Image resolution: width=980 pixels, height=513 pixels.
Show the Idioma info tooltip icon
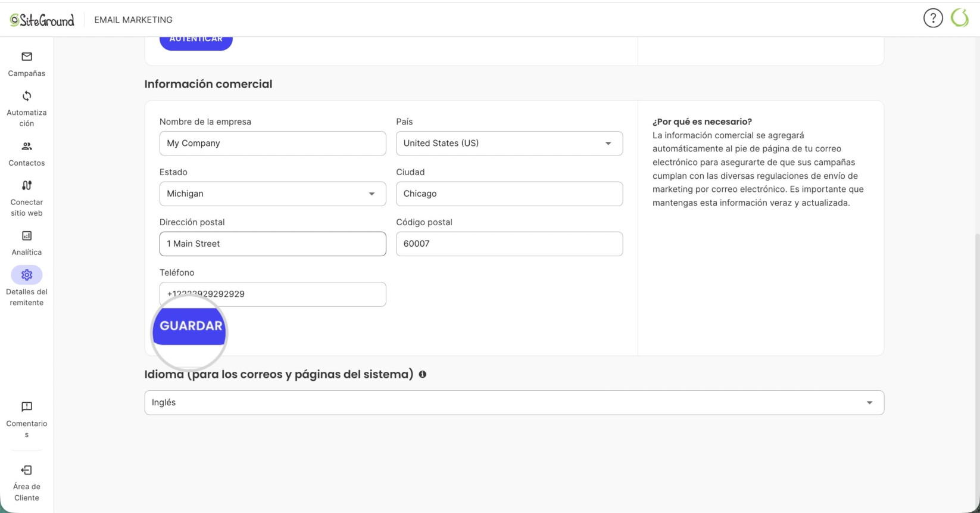422,374
